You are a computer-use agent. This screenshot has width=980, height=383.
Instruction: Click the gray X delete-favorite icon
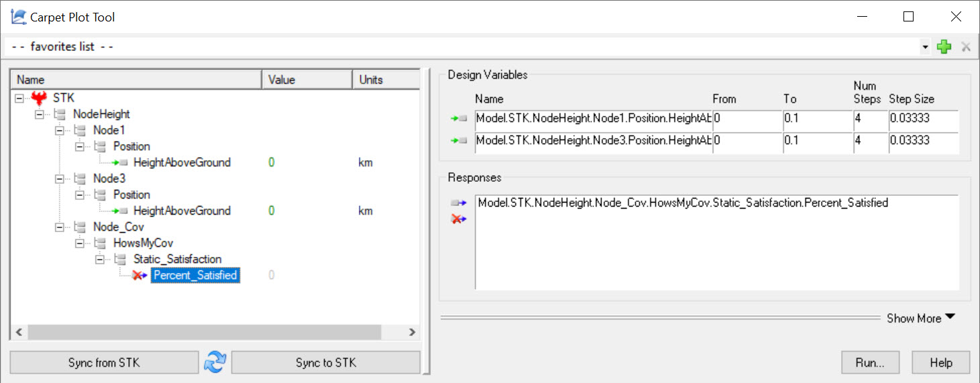(x=966, y=47)
